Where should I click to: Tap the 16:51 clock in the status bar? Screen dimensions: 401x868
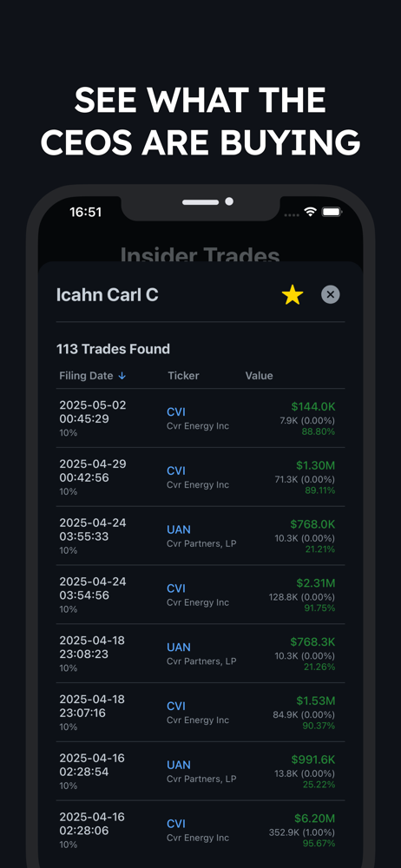tap(85, 212)
